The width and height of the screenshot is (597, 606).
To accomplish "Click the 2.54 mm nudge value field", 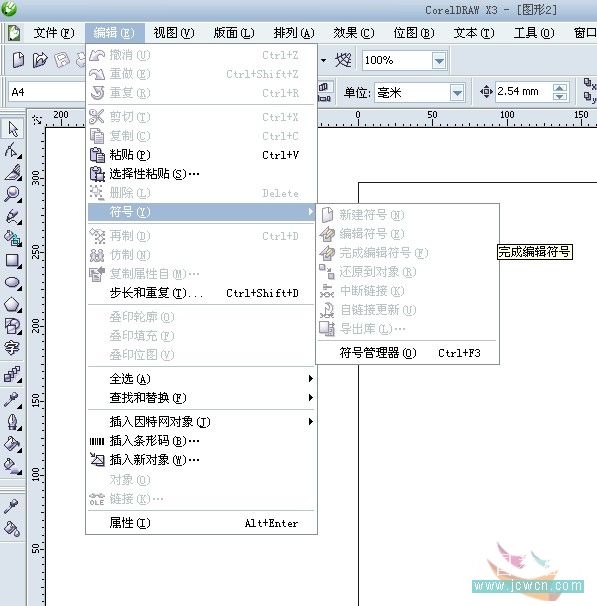I will click(524, 92).
